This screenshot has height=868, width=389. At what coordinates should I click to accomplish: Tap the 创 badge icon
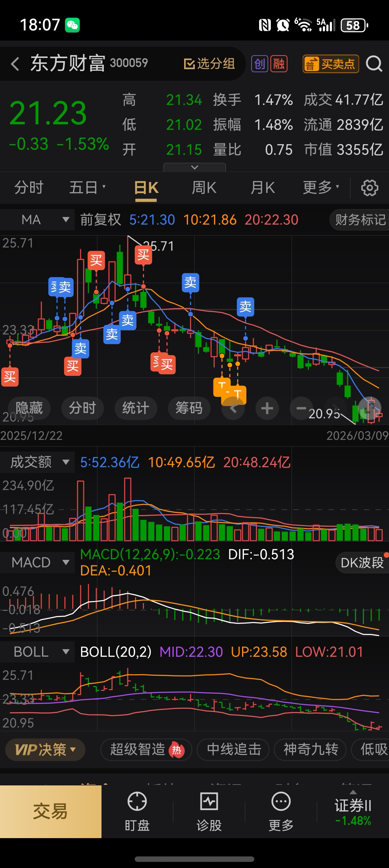(x=259, y=64)
